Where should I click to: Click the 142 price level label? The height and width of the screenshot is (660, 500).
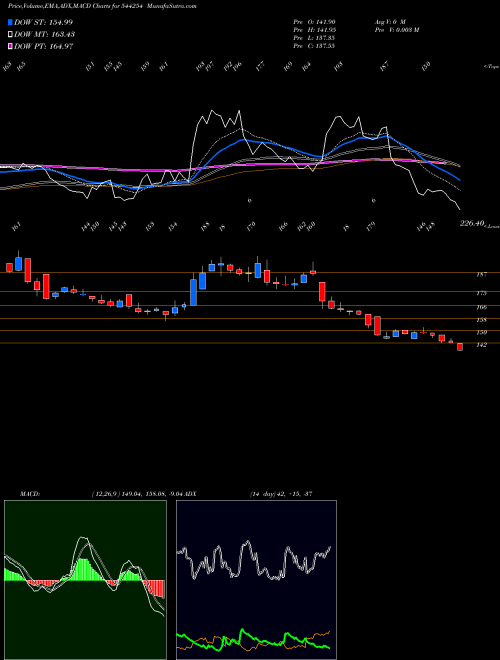pos(481,345)
